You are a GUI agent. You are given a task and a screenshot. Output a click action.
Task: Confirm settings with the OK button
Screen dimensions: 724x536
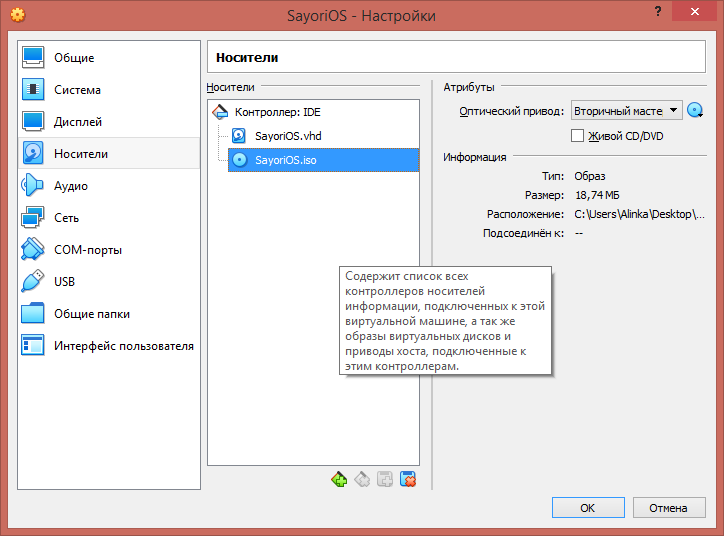[588, 508]
